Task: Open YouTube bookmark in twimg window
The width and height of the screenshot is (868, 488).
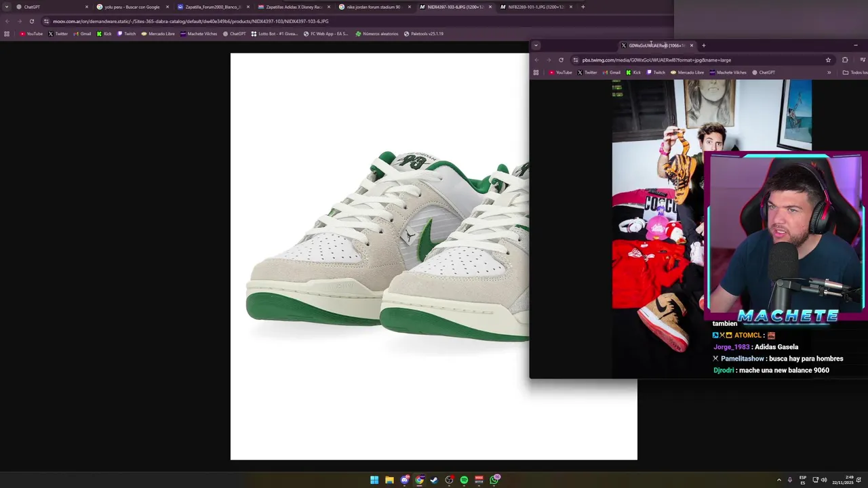Action: (x=560, y=73)
